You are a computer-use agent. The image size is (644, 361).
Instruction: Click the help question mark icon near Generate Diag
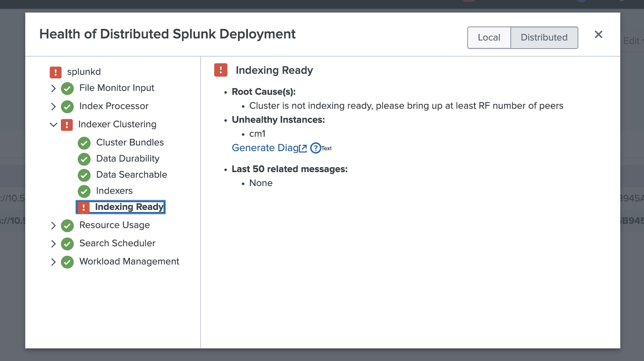click(x=315, y=148)
